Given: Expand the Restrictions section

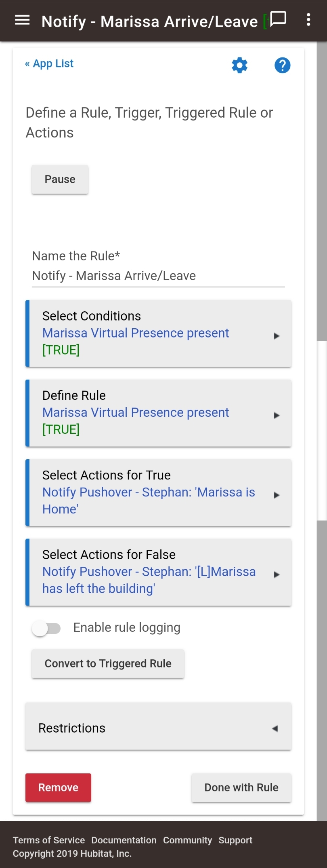Looking at the screenshot, I should pos(158,728).
